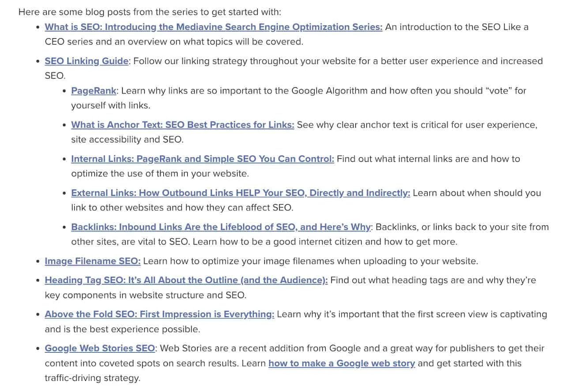This screenshot has width=565, height=392.
Task: Open the Image Filename SEO link
Action: pyautogui.click(x=93, y=261)
